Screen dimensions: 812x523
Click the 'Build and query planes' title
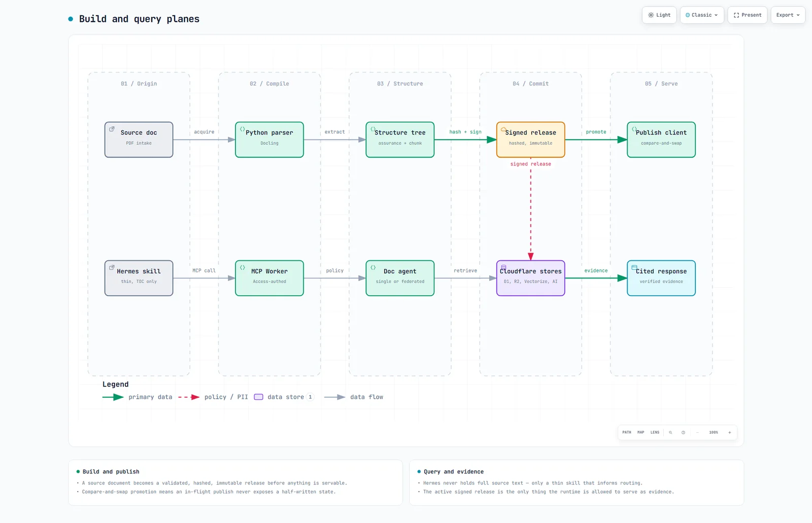139,19
